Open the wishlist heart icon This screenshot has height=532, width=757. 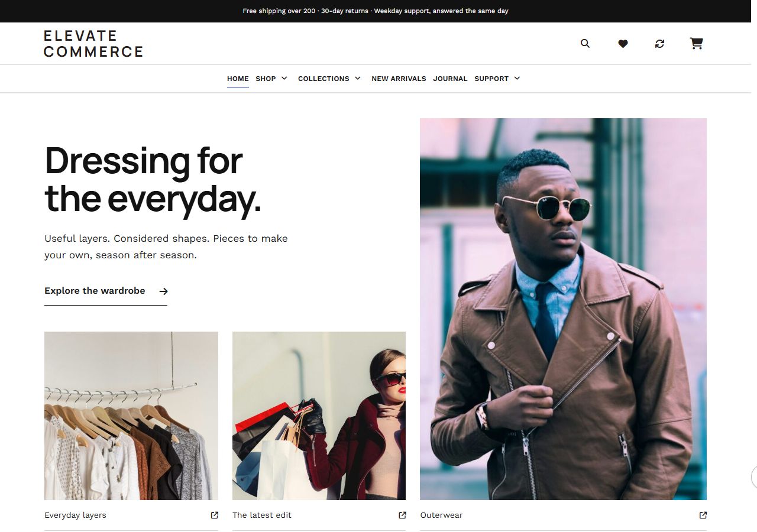click(x=623, y=43)
